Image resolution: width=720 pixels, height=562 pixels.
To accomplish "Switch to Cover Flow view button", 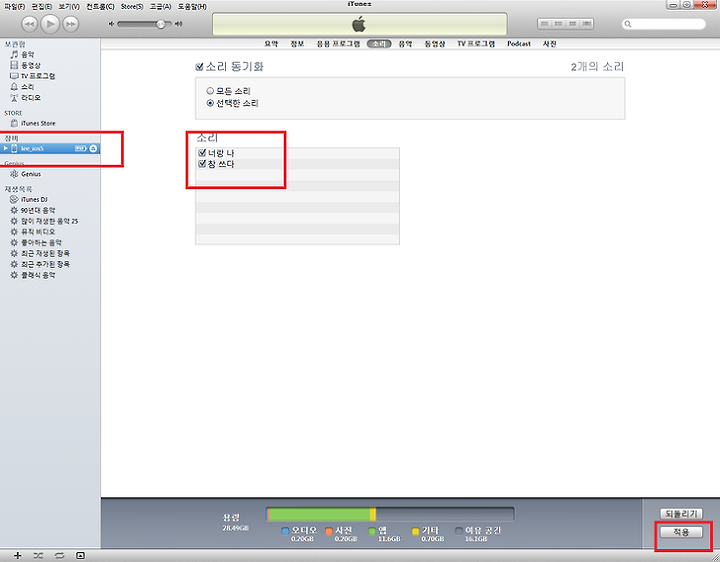I will (x=587, y=24).
